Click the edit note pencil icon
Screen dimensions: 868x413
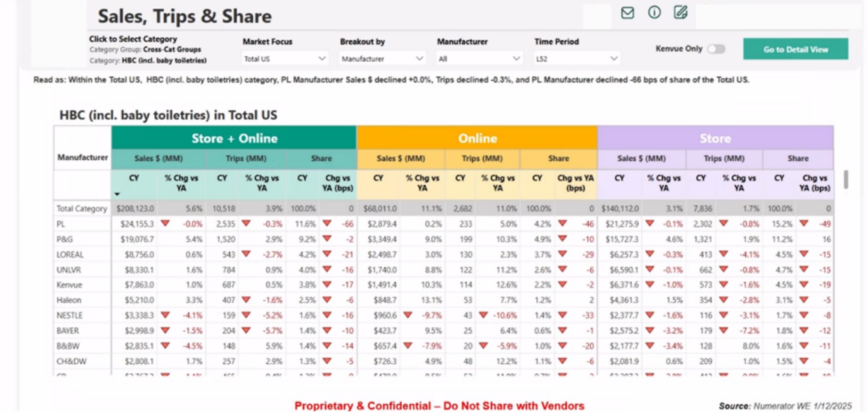tap(680, 13)
